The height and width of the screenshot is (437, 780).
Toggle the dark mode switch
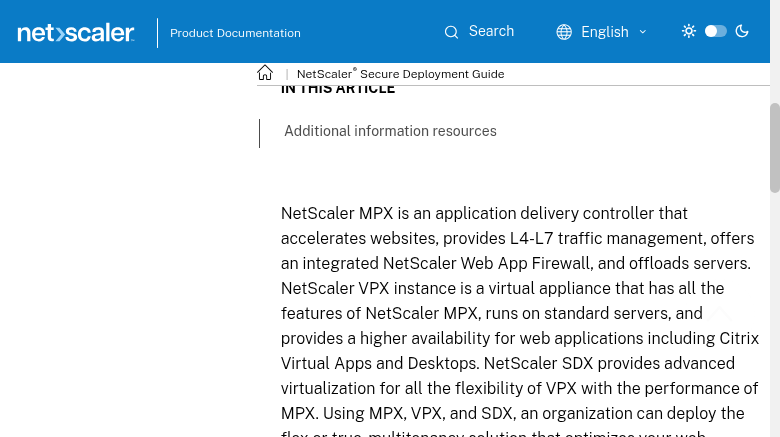(716, 31)
